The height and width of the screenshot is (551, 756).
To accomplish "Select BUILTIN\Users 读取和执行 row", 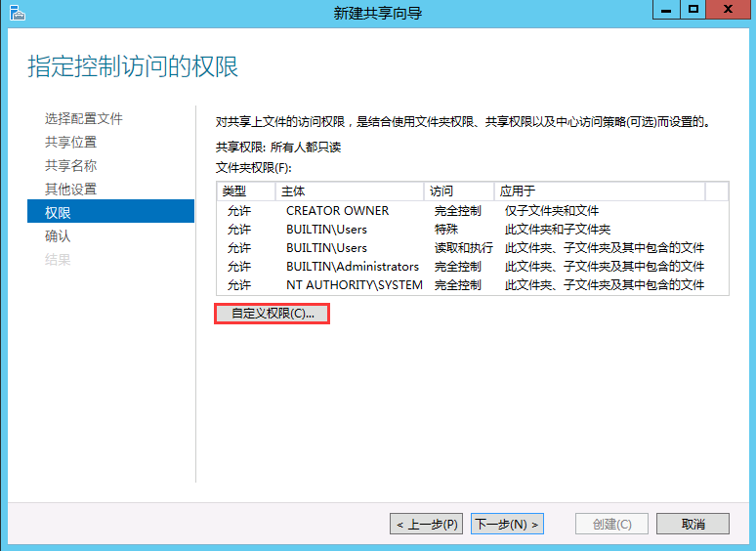I will click(x=463, y=248).
